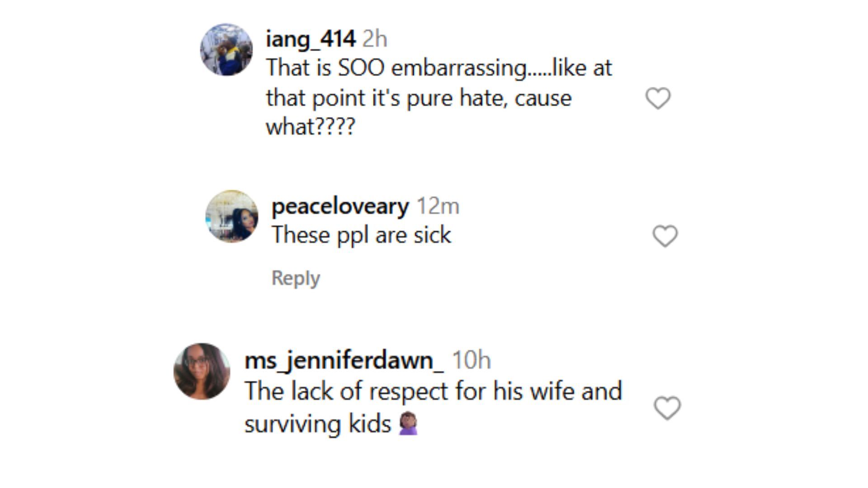Click the 2h timestamp on iang_414's comment
Viewport: 868px width, 488px height.
375,39
